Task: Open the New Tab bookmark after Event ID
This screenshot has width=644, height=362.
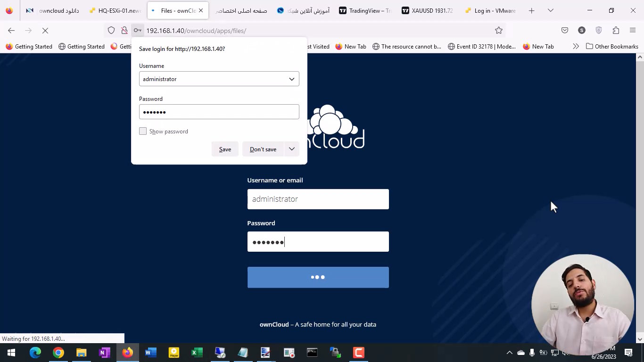Action: (538, 46)
